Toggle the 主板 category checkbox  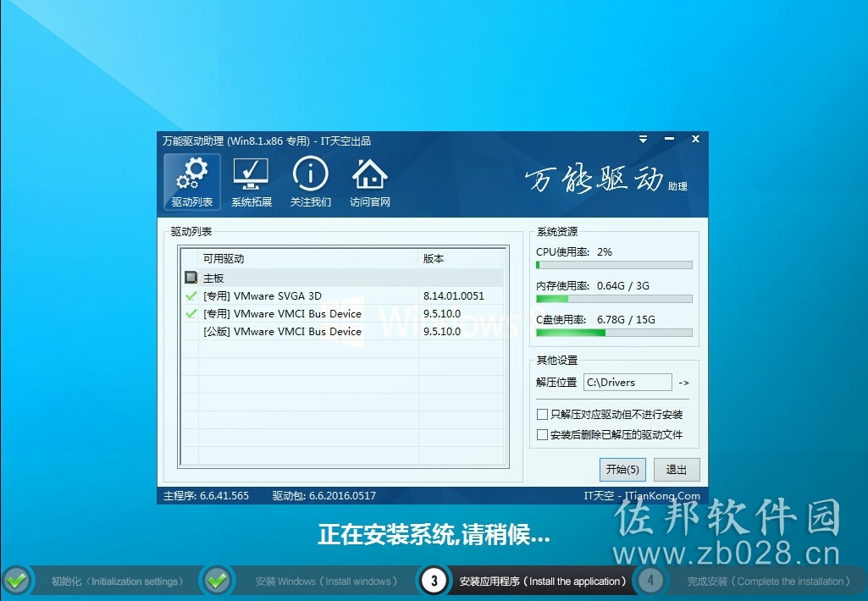pyautogui.click(x=191, y=278)
